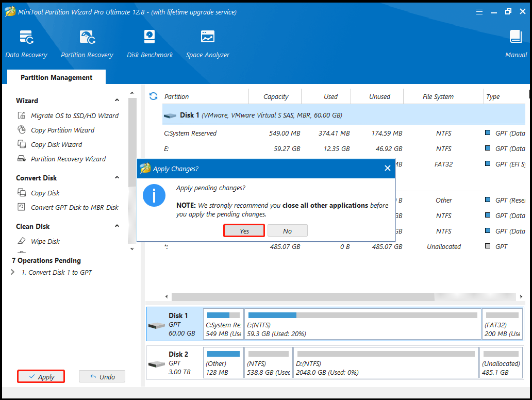Click the sidebar scroll-up arrow
532x400 pixels.
[x=132, y=93]
